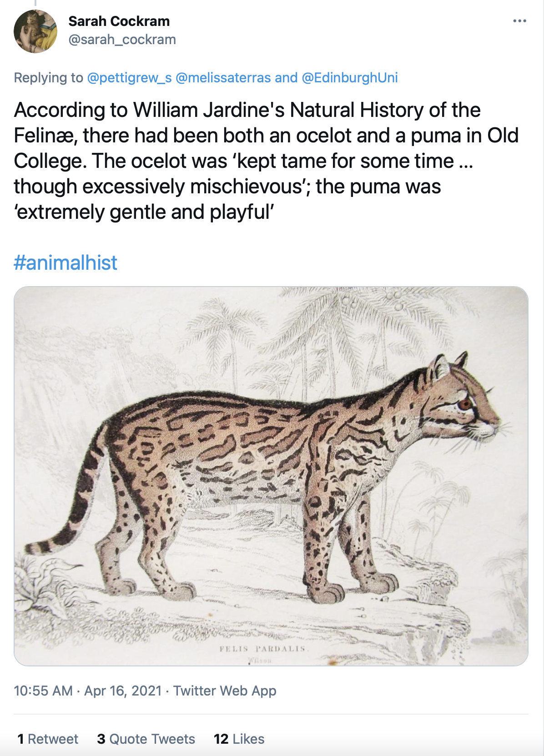View the 12 Likes list
544x756 pixels.
point(239,739)
